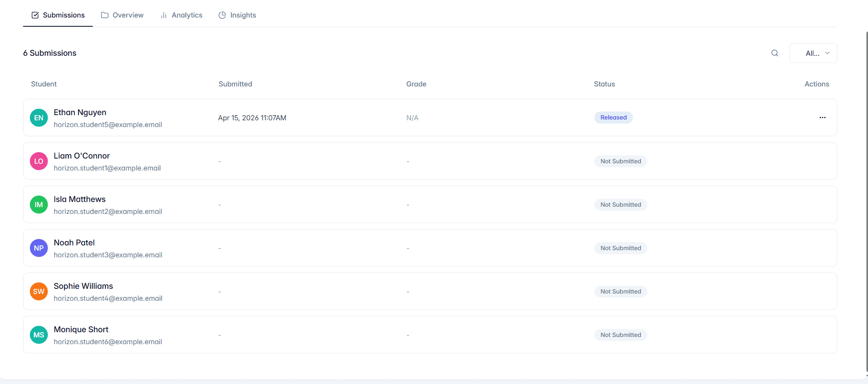Switch to the Submissions tab
The width and height of the screenshot is (868, 384).
[x=58, y=15]
